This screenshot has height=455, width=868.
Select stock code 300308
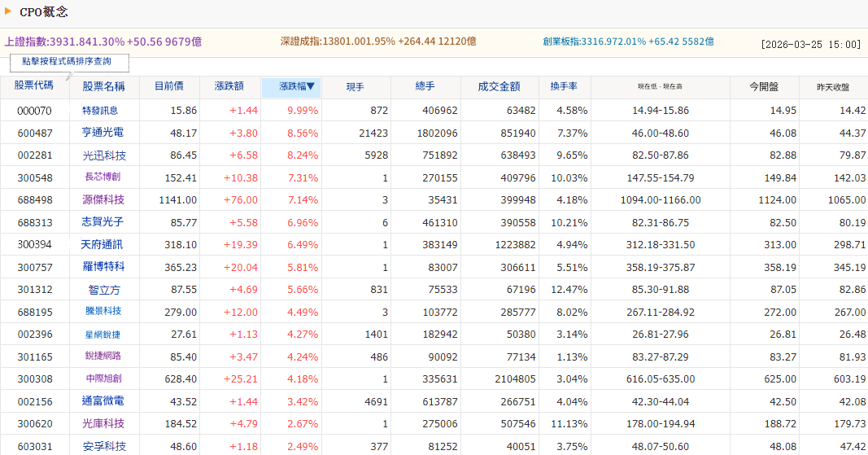(x=35, y=379)
